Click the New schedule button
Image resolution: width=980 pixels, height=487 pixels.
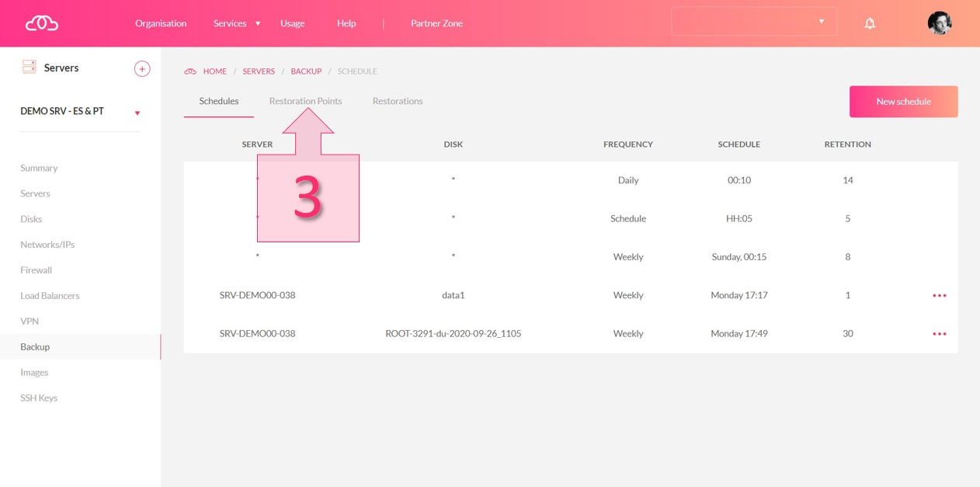pyautogui.click(x=903, y=102)
